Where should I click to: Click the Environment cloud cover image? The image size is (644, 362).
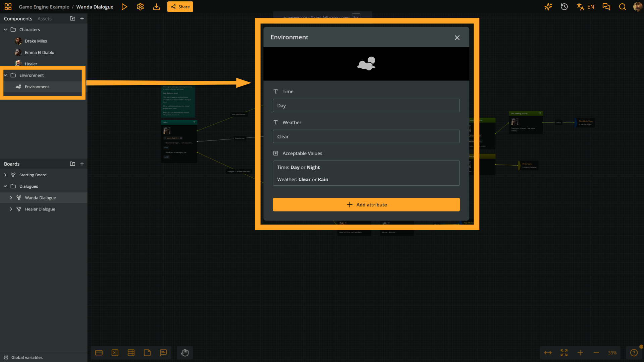366,63
